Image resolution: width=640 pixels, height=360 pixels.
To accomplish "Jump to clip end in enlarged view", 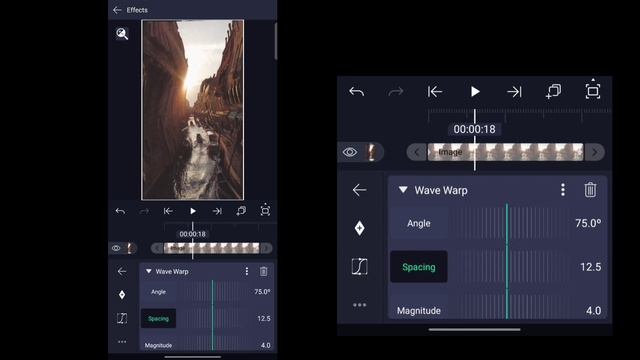I will (x=514, y=91).
